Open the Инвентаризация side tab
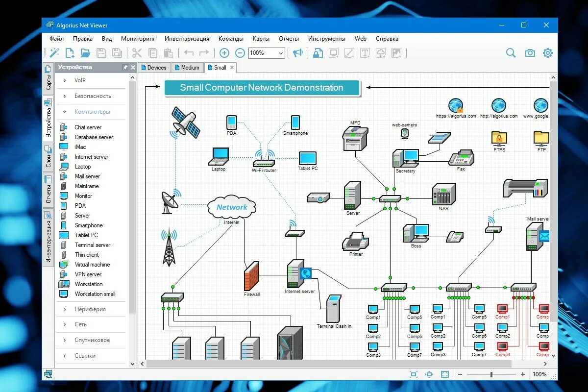The height and width of the screenshot is (392, 588). (48, 237)
